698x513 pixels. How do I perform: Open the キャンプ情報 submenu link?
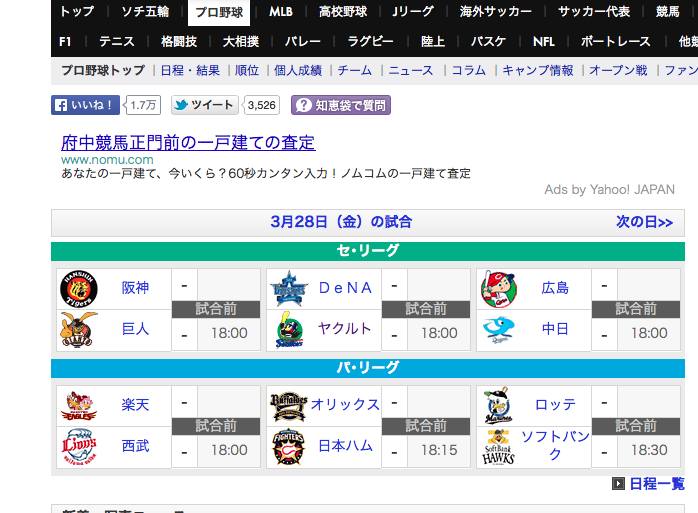(x=538, y=70)
